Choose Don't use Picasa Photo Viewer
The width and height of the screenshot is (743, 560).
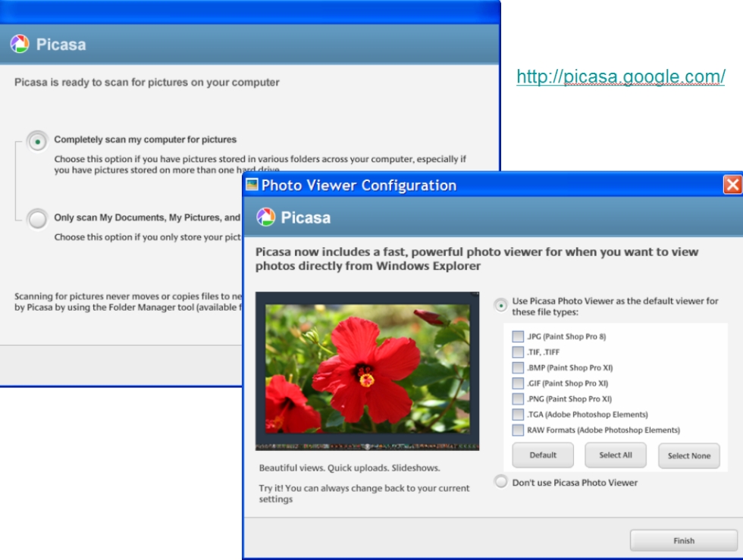point(501,481)
